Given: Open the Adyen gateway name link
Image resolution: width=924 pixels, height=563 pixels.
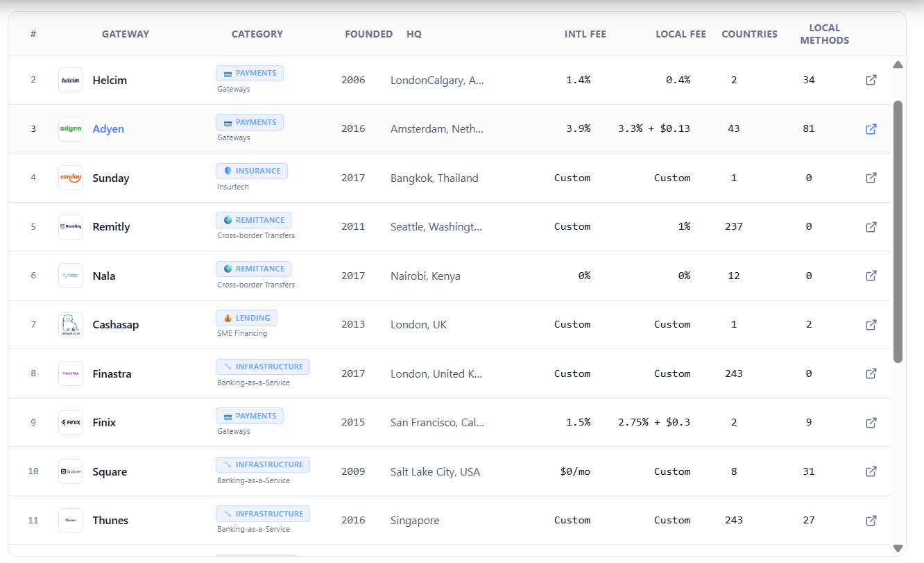Looking at the screenshot, I should [108, 128].
